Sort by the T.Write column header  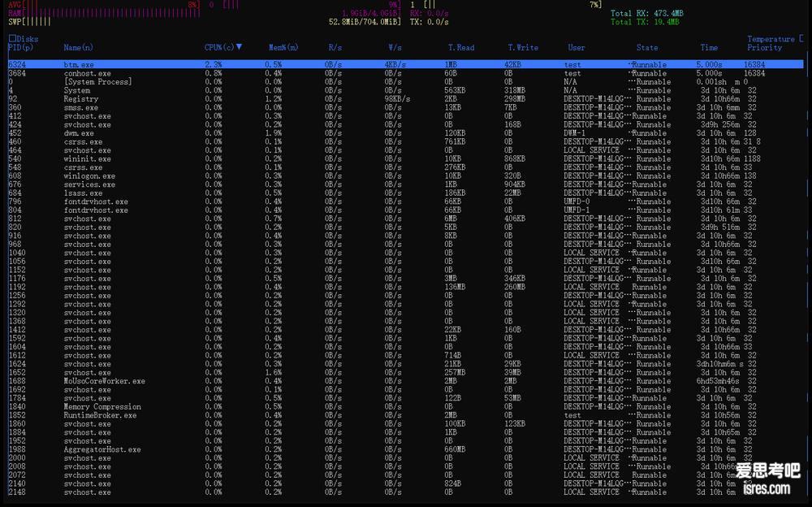click(523, 48)
